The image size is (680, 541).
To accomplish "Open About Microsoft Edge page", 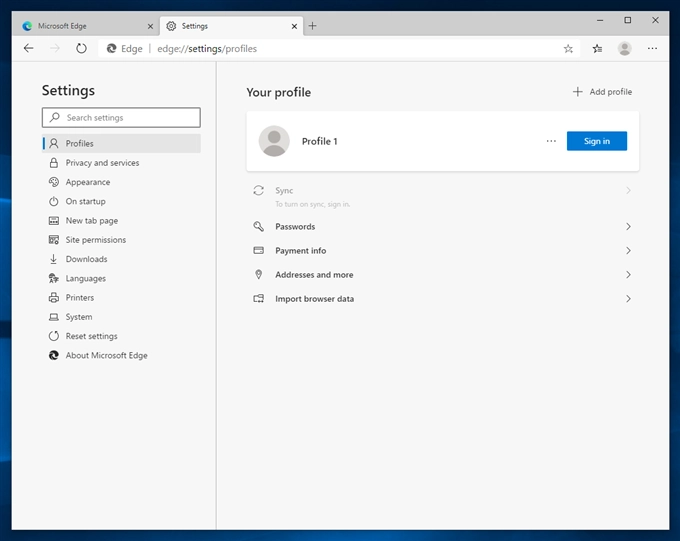I will 121,355.
